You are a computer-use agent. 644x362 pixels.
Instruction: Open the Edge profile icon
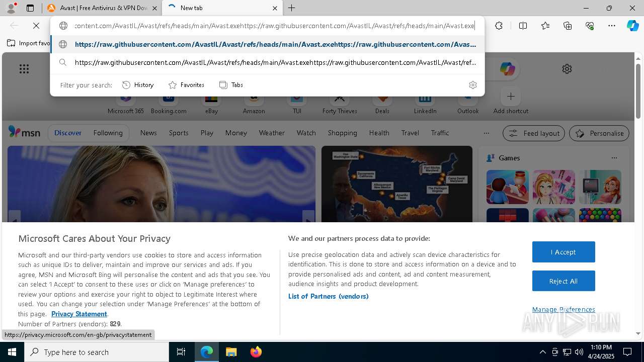point(11,8)
